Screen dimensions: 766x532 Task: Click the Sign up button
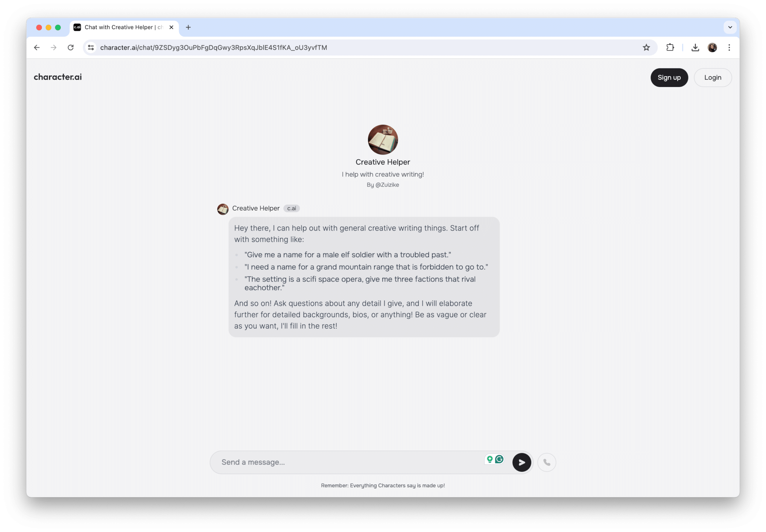pos(669,77)
